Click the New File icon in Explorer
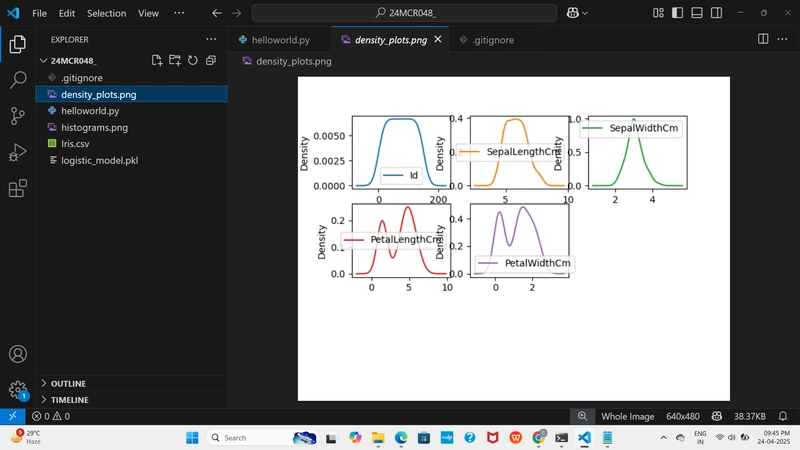 pyautogui.click(x=157, y=60)
